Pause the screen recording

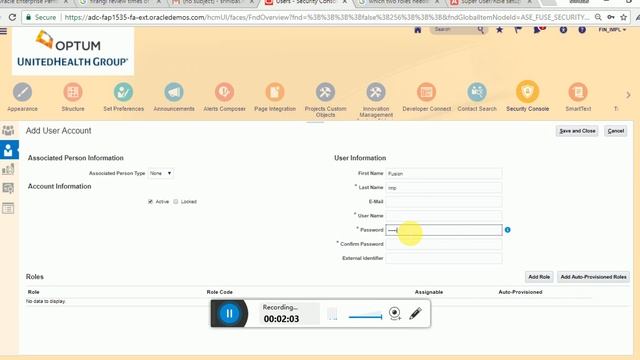(229, 313)
